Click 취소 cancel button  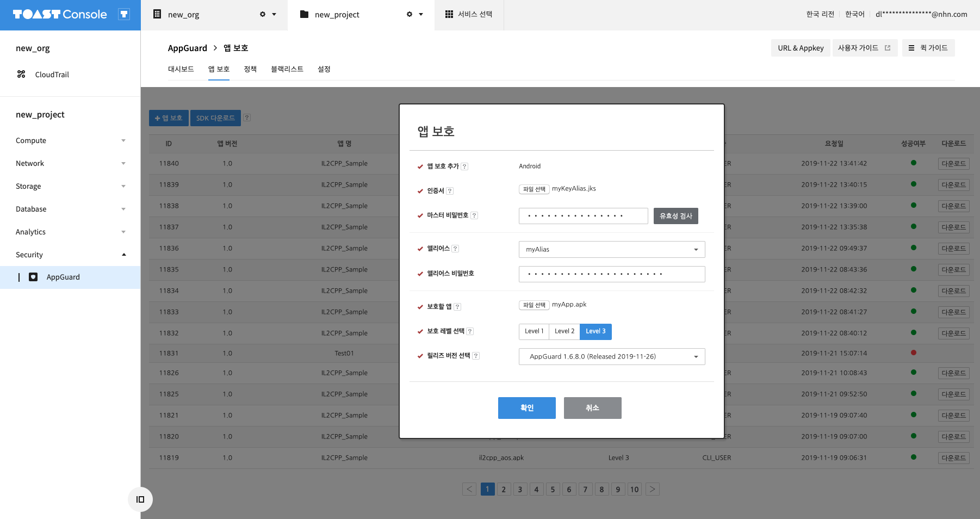pos(593,408)
